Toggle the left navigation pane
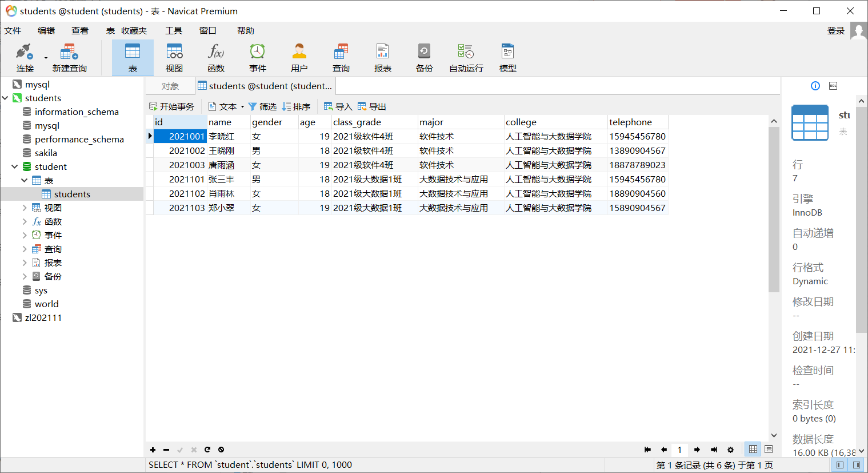This screenshot has width=868, height=473. pos(839,465)
